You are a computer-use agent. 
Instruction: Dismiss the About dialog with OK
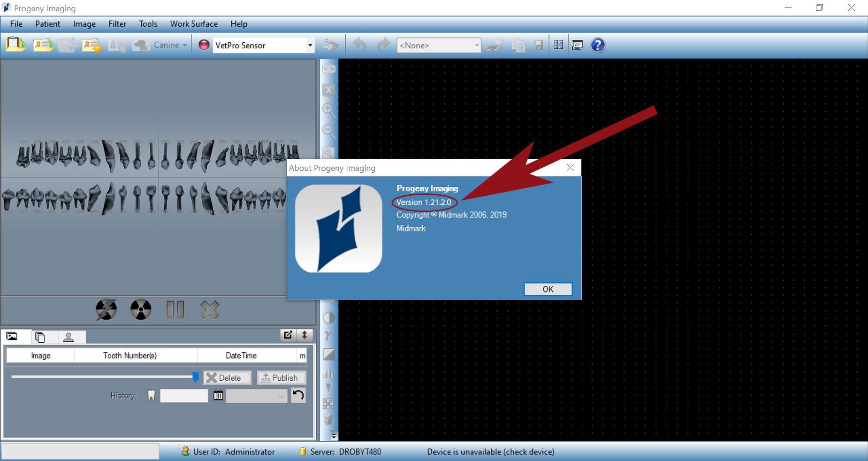click(548, 289)
